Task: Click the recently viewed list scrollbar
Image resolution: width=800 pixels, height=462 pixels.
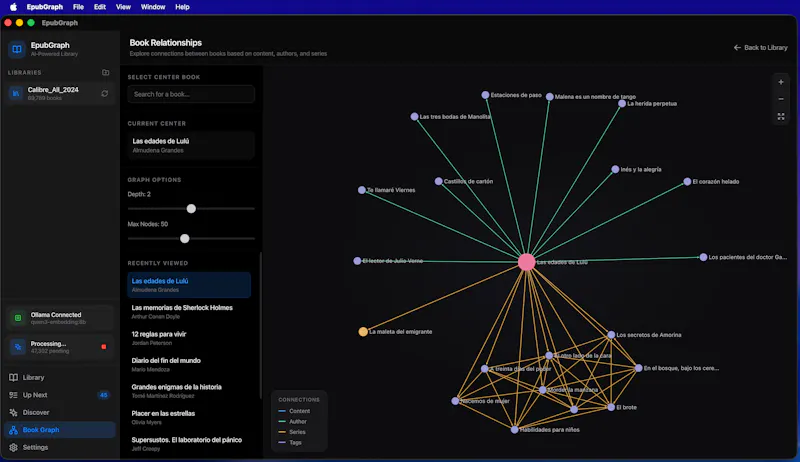Action: click(x=261, y=325)
